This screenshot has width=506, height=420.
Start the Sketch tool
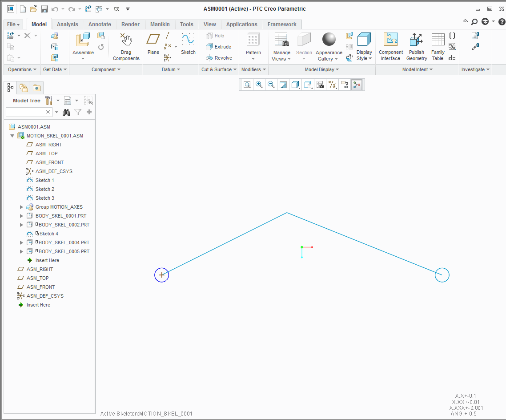click(x=188, y=44)
